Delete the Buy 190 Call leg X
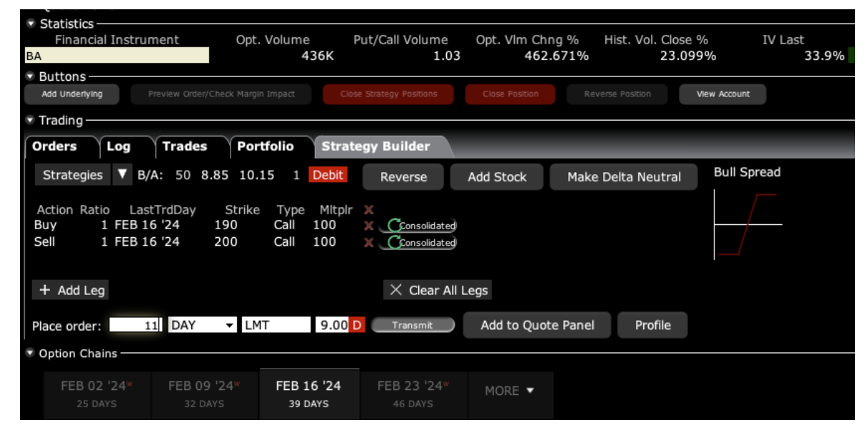 [368, 226]
